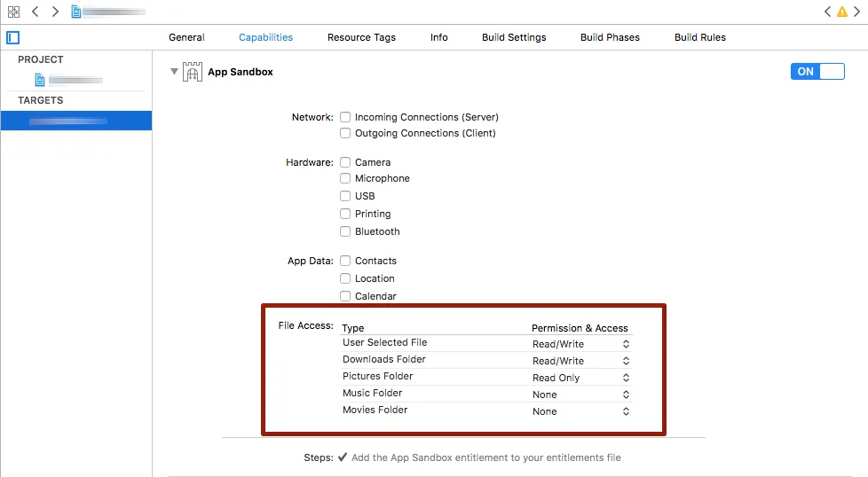This screenshot has width=868, height=477.
Task: Open the User Selected File permission dropdown
Action: point(581,344)
